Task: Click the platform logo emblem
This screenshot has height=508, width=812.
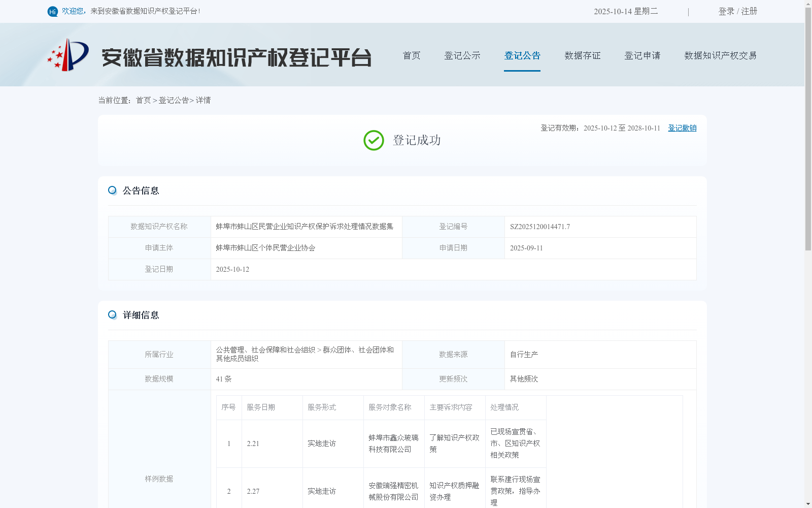Action: (68, 55)
